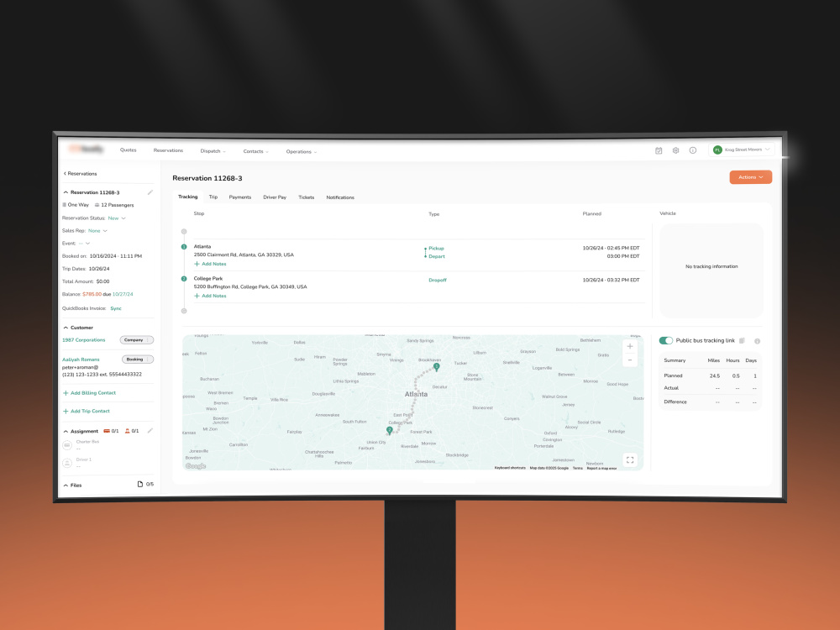Click the Assignment section pencil icon

[150, 431]
